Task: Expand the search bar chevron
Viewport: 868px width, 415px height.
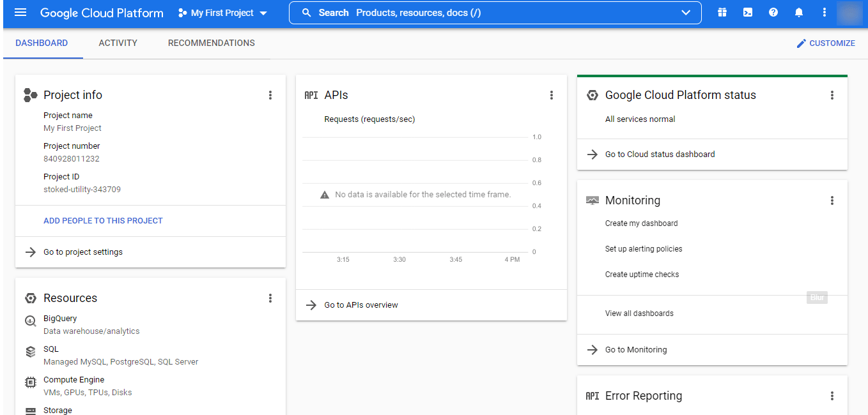Action: 686,13
